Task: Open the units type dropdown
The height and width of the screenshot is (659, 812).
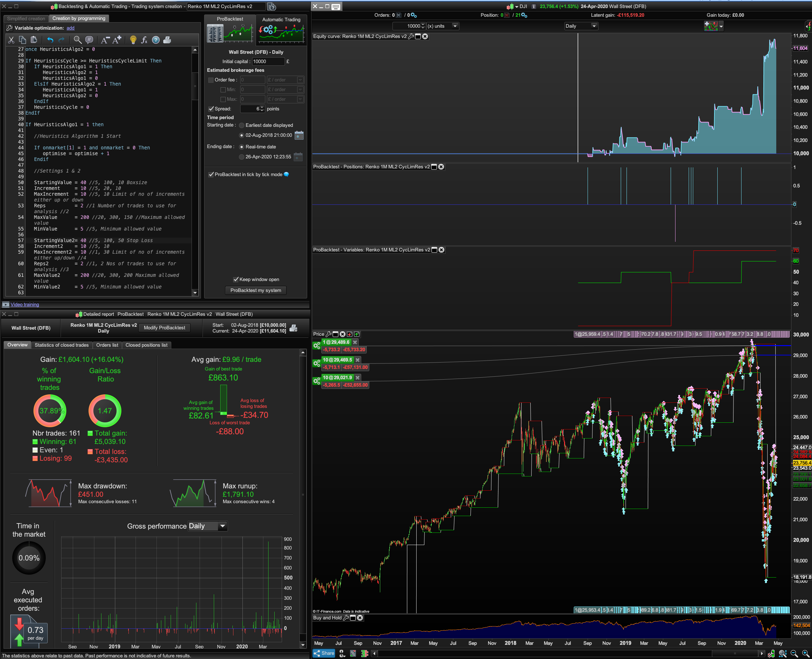Action: pyautogui.click(x=455, y=26)
